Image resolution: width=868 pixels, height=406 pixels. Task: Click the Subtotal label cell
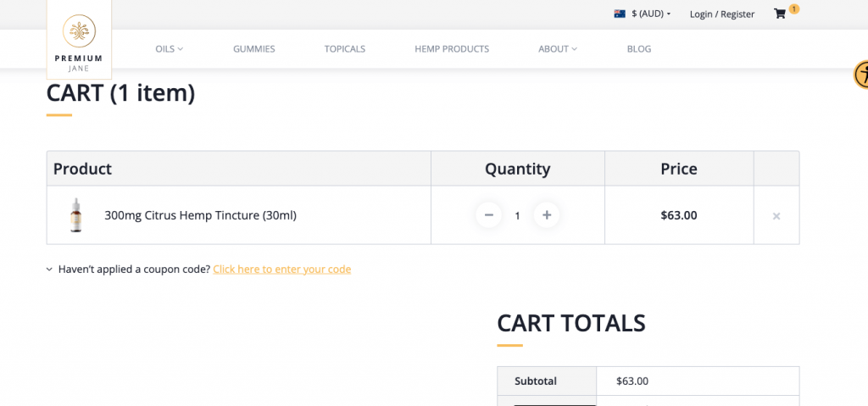point(547,381)
